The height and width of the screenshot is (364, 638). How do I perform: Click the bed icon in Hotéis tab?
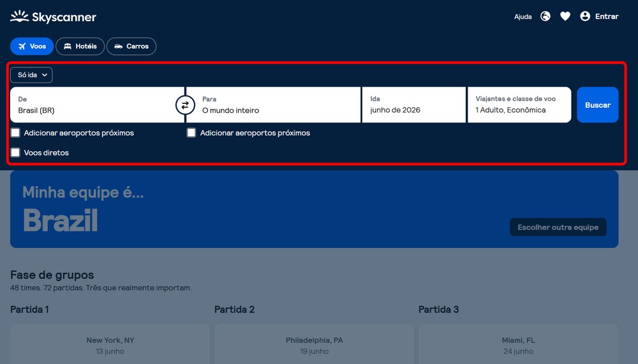[68, 47]
